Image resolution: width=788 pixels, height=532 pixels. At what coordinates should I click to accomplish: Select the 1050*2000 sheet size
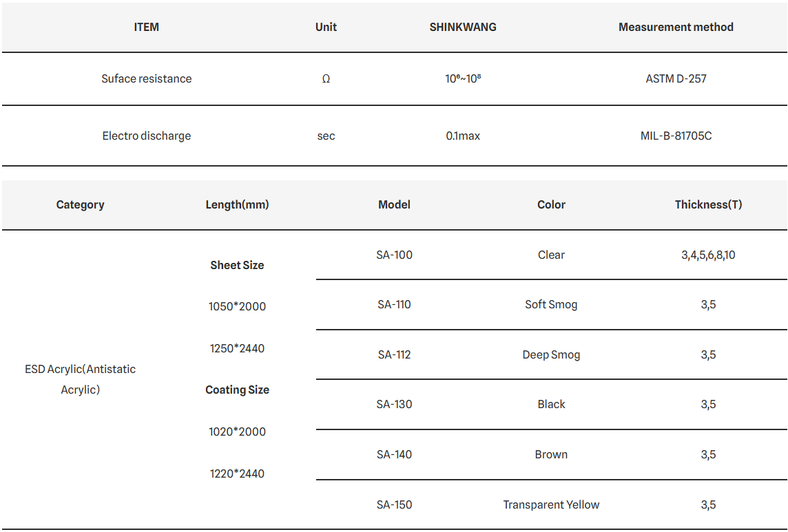tap(237, 306)
